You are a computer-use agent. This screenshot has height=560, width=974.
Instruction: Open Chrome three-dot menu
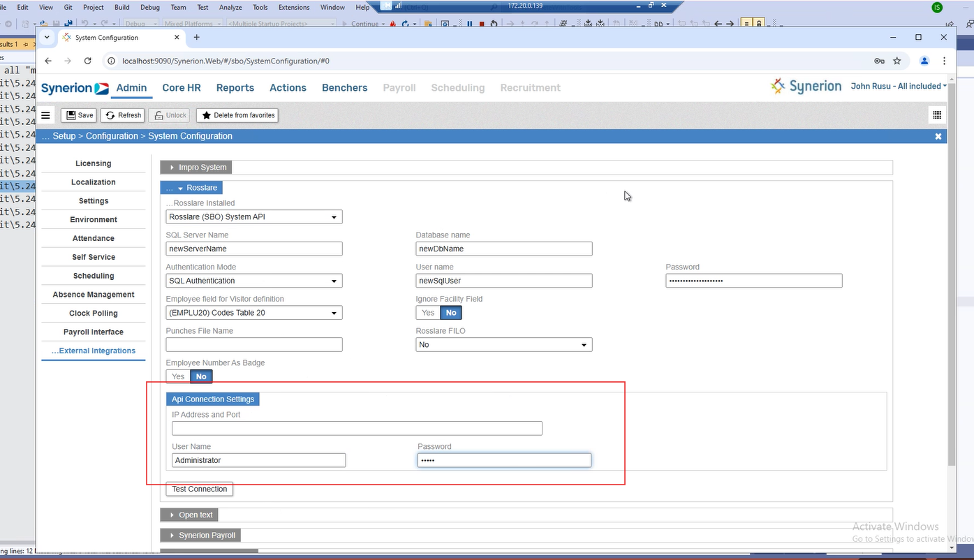coord(945,61)
